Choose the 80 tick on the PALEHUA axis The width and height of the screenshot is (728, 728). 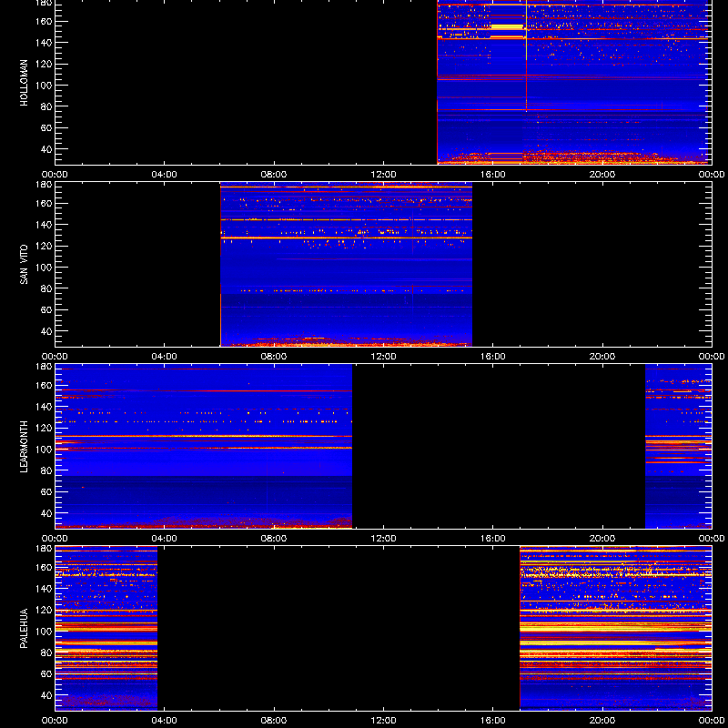(46, 652)
